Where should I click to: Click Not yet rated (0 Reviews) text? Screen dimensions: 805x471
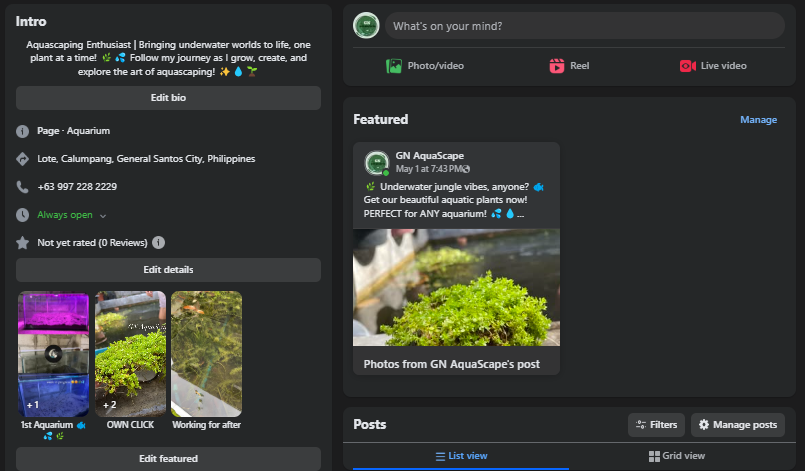(x=92, y=242)
